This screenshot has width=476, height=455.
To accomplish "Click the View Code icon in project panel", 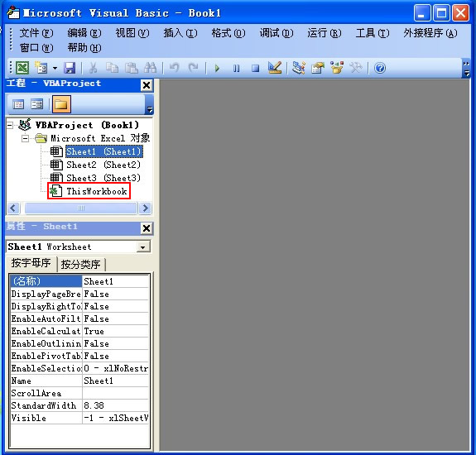I will point(18,104).
